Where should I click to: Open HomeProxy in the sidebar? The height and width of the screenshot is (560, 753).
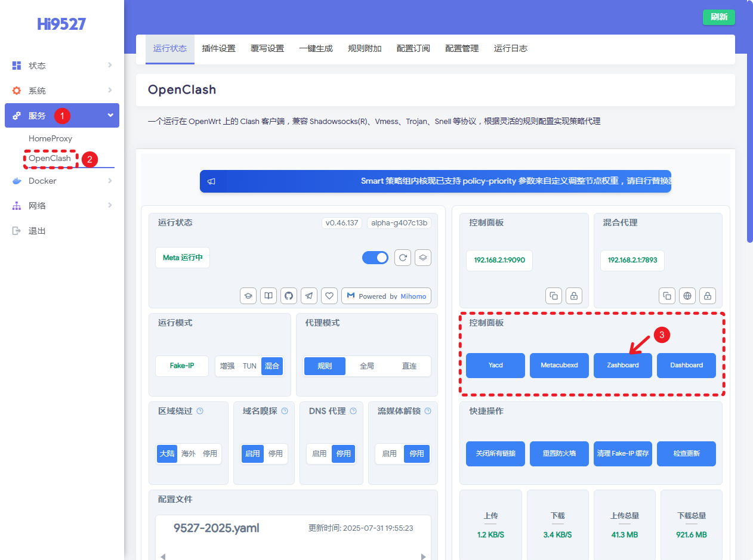pyautogui.click(x=50, y=138)
